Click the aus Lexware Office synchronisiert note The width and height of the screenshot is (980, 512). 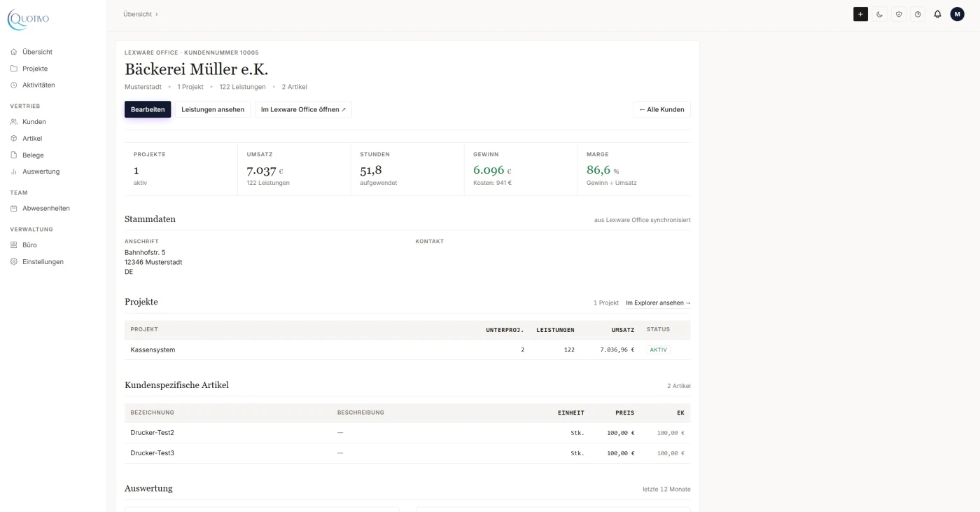pos(643,220)
